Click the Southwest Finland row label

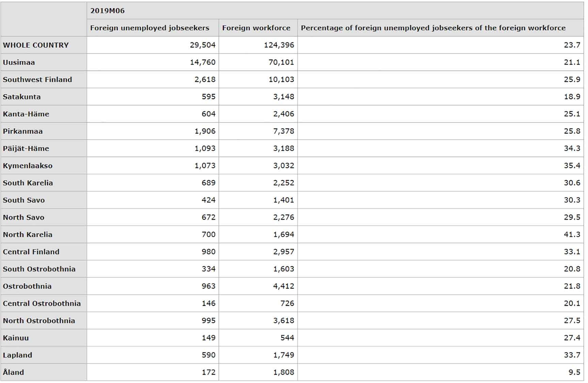point(37,79)
